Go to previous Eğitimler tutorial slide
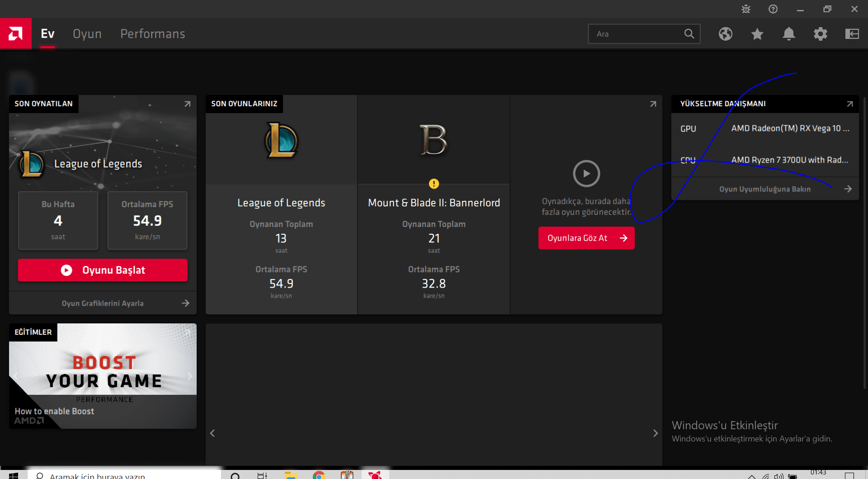 tap(16, 376)
